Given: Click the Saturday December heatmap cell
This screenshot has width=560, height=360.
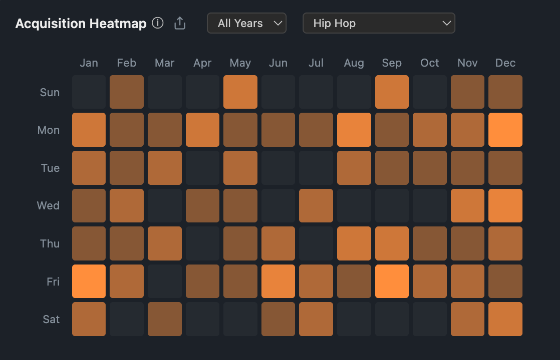Looking at the screenshot, I should [505, 319].
